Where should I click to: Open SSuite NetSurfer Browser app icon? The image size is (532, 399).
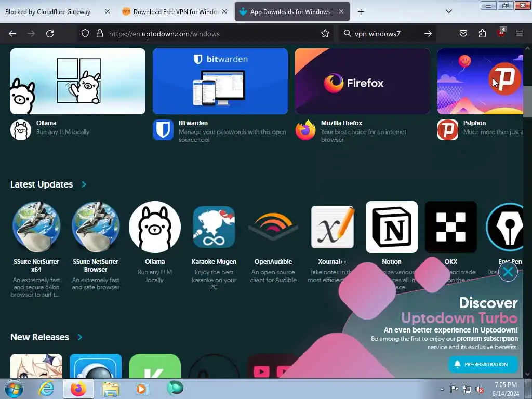click(x=96, y=227)
